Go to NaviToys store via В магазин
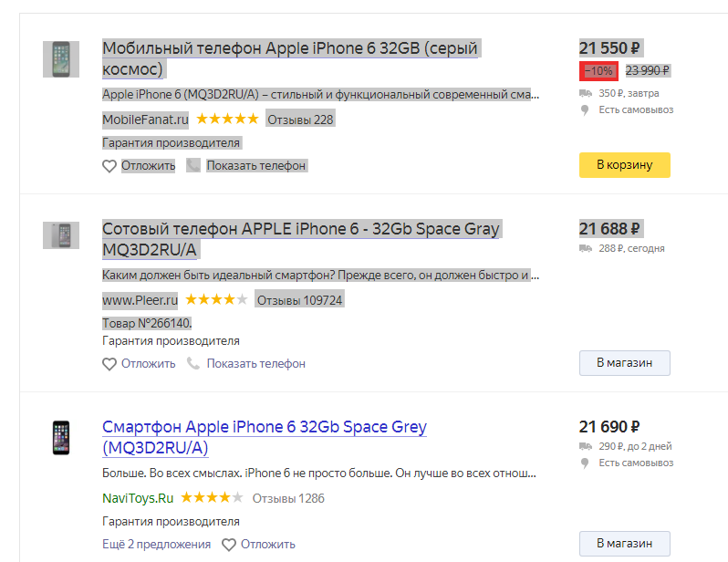728x562 pixels. coord(624,544)
